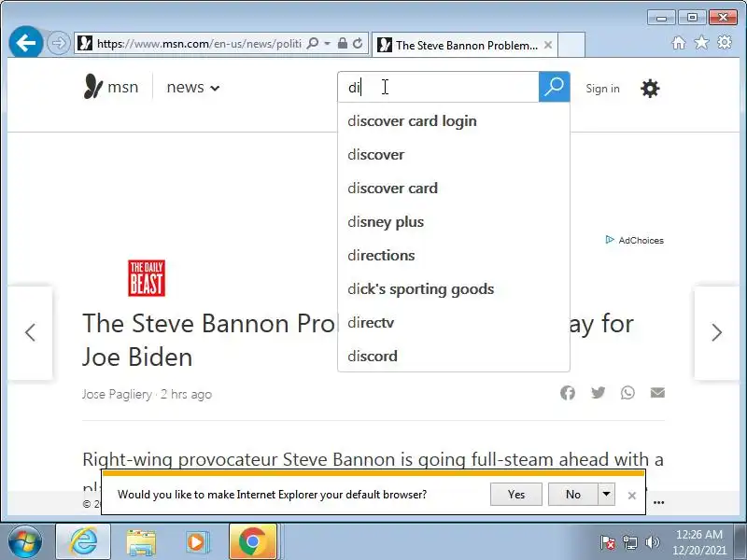Open the Favorites star icon

coord(701,43)
